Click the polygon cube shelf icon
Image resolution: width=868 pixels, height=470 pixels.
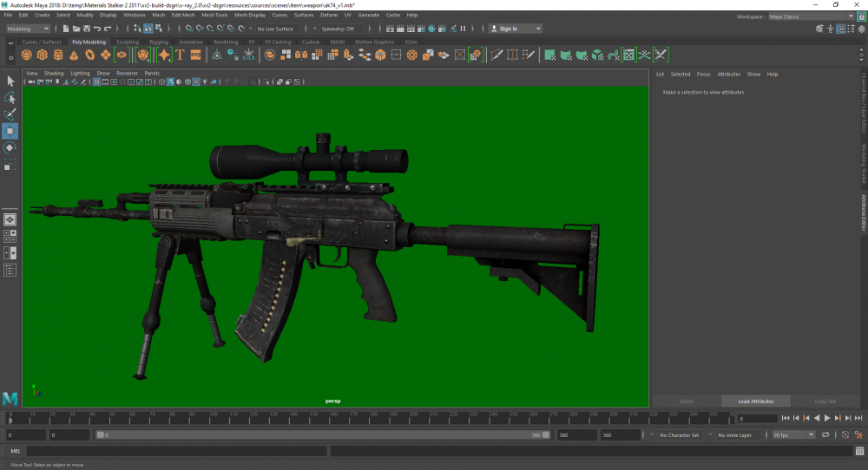(42, 55)
